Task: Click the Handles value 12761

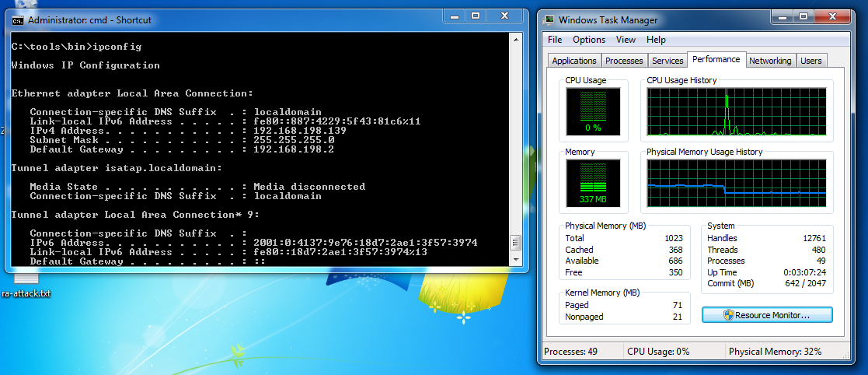Action: (x=814, y=238)
